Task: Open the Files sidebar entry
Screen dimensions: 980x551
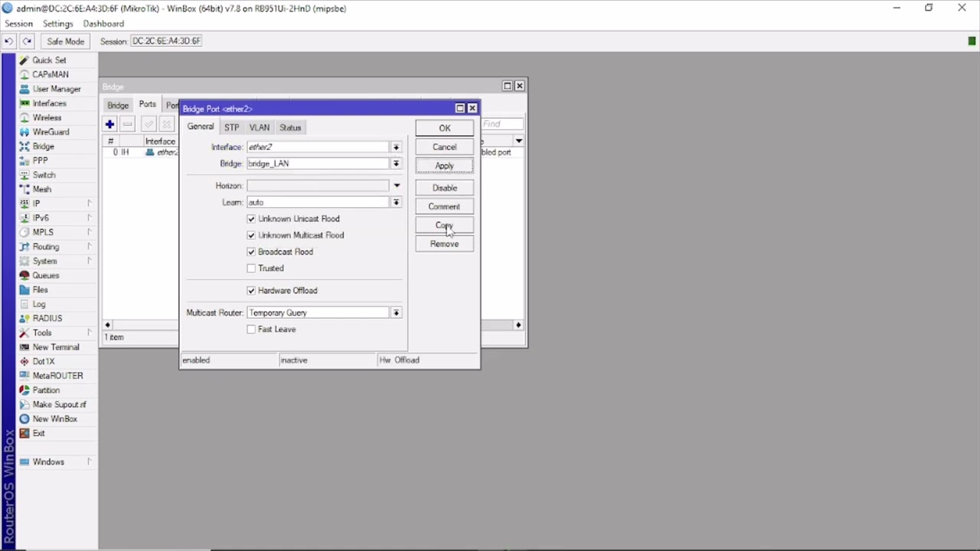Action: (40, 289)
